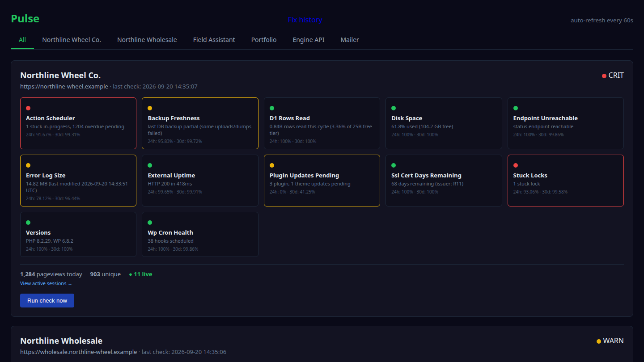
Task: Click the yellow WARN indicator dot
Action: [599, 341]
